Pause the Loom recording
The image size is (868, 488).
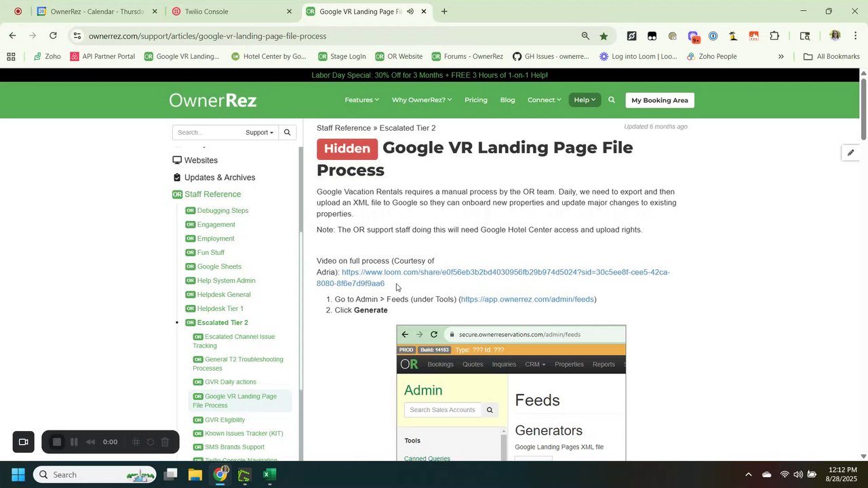coord(74,442)
